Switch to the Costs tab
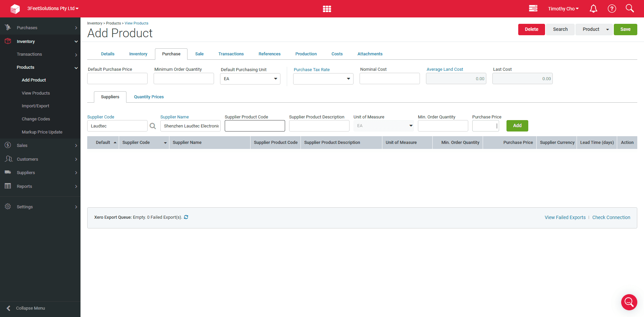The height and width of the screenshot is (317, 644). [x=337, y=54]
